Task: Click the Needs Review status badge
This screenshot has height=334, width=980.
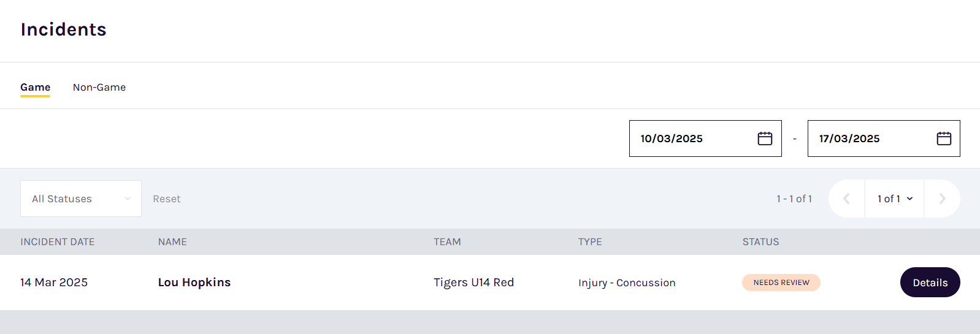Action: (x=781, y=283)
